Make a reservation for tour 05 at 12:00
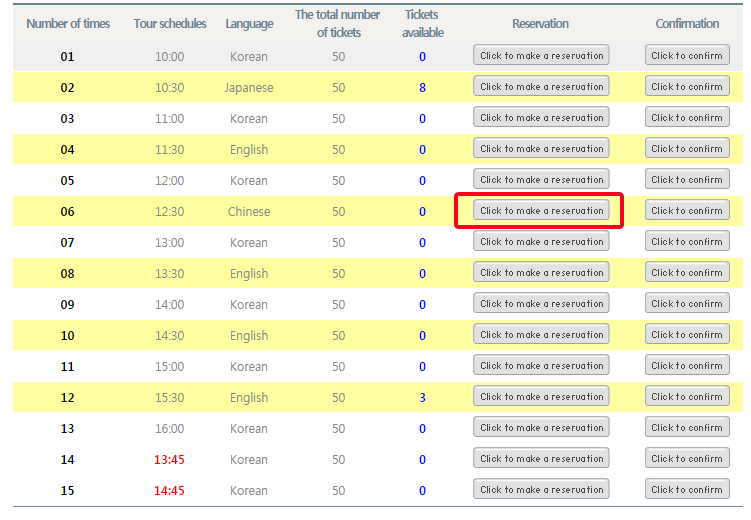This screenshot has height=520, width=751. click(x=541, y=179)
